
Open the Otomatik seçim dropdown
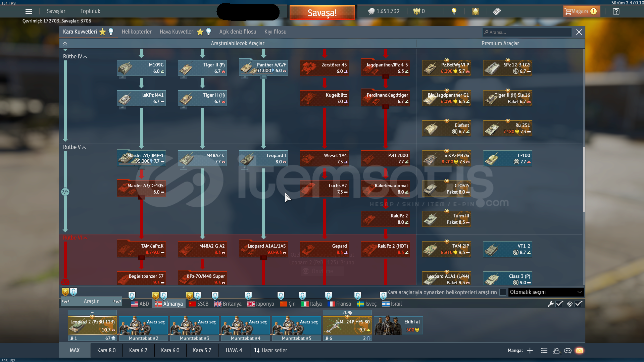click(546, 292)
